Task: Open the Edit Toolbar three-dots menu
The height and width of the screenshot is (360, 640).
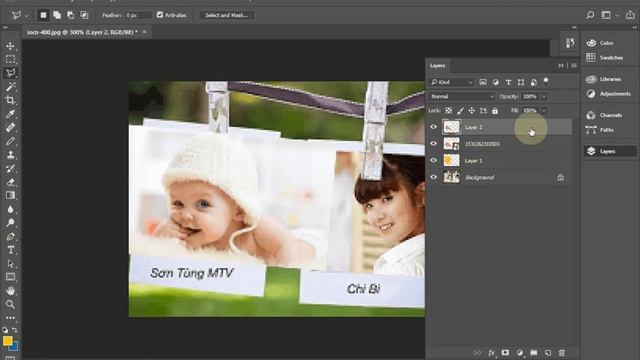Action: 11,318
